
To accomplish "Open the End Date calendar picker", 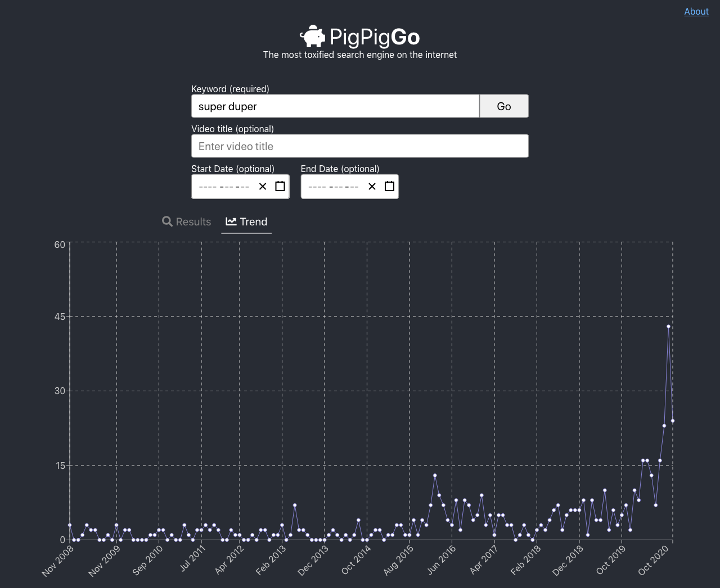I will click(389, 186).
